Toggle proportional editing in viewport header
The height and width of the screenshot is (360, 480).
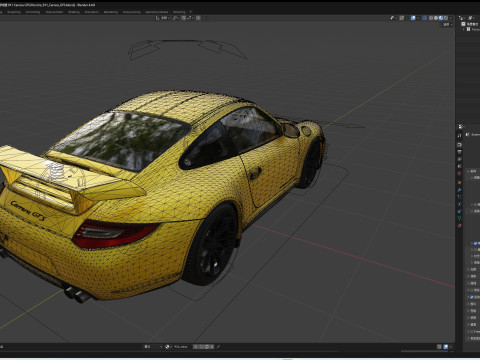198,18
